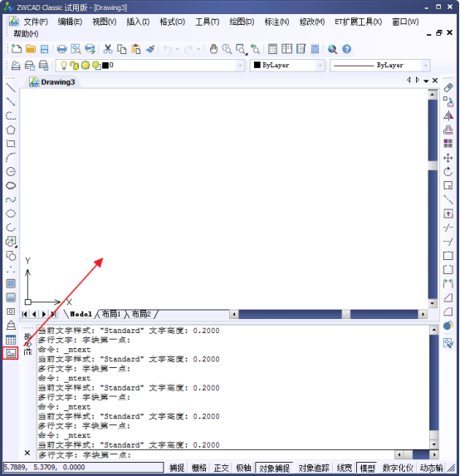Click the coordinates display 5.7889, 5.3709
Image resolution: width=460 pixels, height=476 pixels.
coord(83,467)
